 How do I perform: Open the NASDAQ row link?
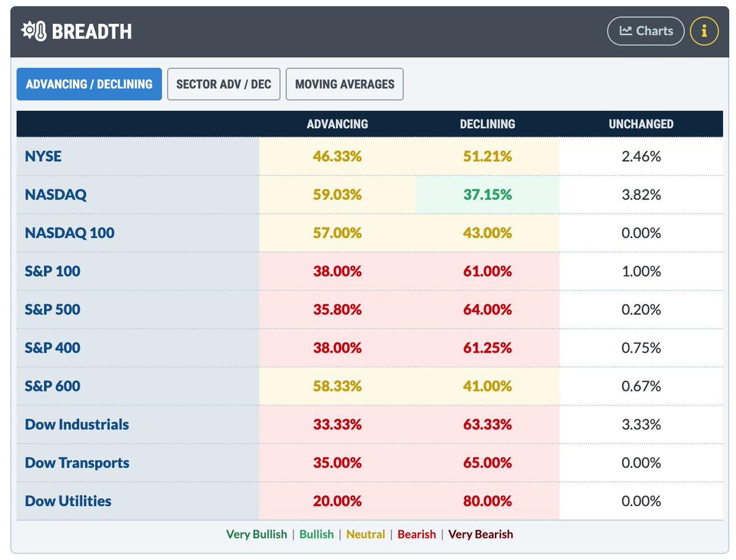pos(56,195)
